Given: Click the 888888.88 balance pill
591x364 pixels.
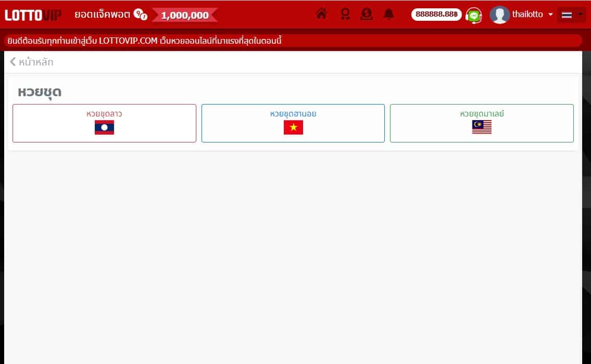Looking at the screenshot, I should click(436, 15).
